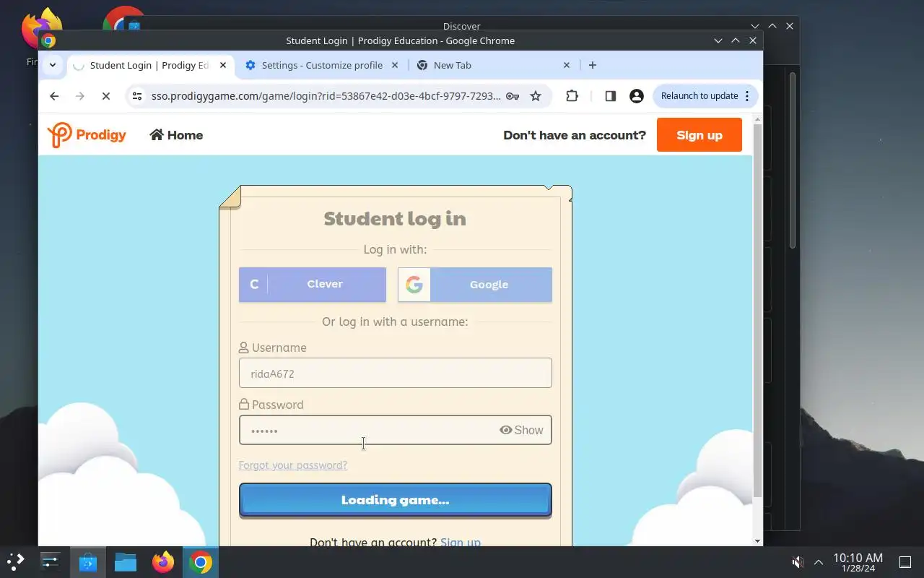Screen dimensions: 924x578
Task: Click the page vertical scrollbar
Action: coord(757,311)
